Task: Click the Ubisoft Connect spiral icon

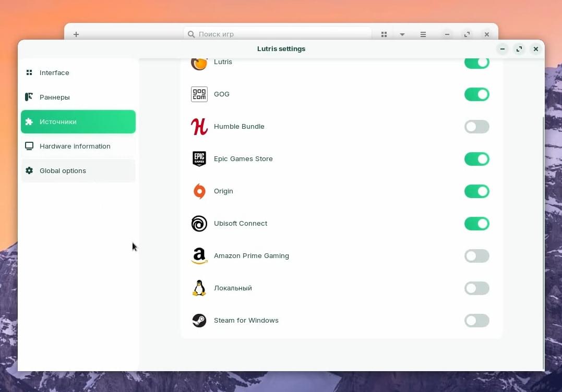Action: [199, 224]
